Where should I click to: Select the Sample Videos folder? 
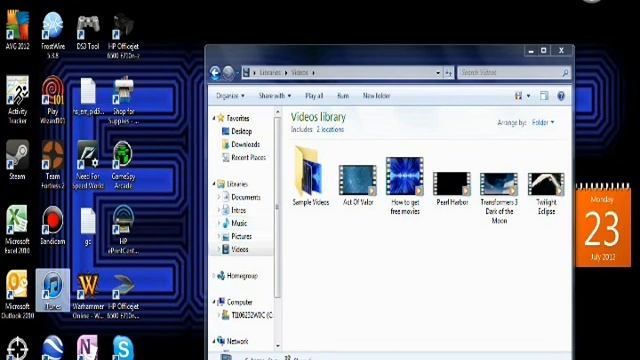(x=310, y=176)
